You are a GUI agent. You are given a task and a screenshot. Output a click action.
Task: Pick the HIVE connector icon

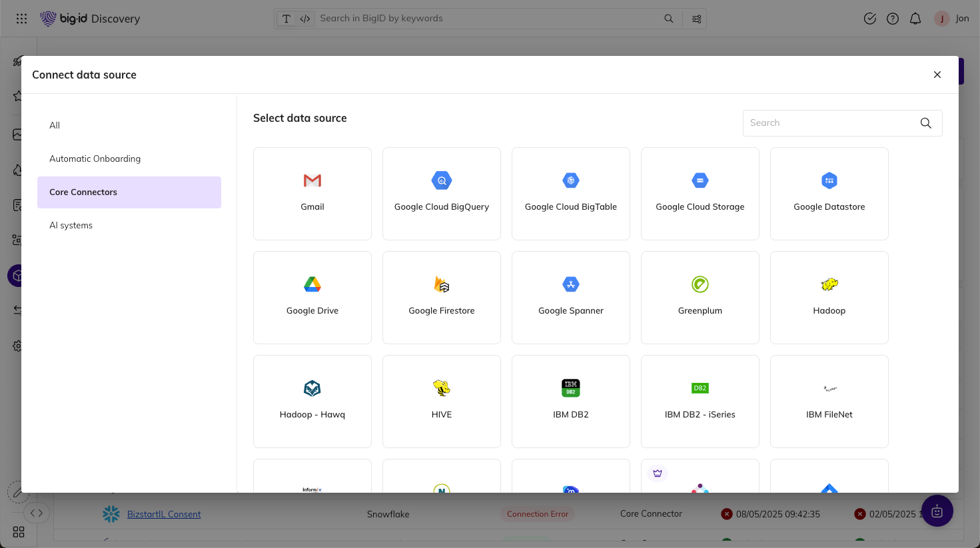[x=442, y=388]
